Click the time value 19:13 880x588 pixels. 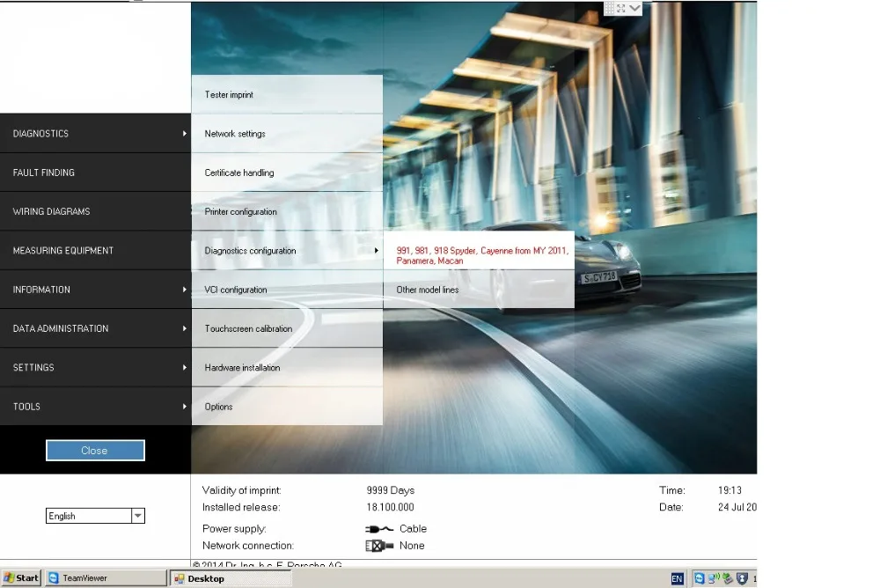click(730, 490)
